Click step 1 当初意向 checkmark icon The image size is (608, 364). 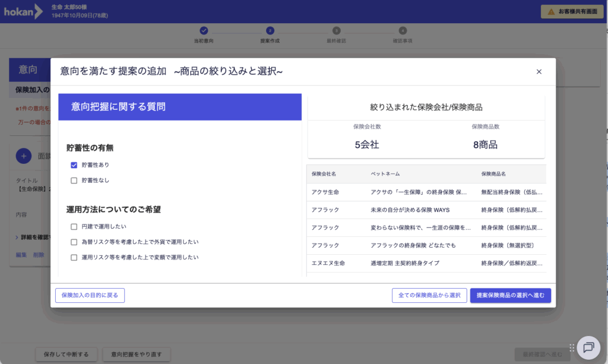[x=204, y=30]
